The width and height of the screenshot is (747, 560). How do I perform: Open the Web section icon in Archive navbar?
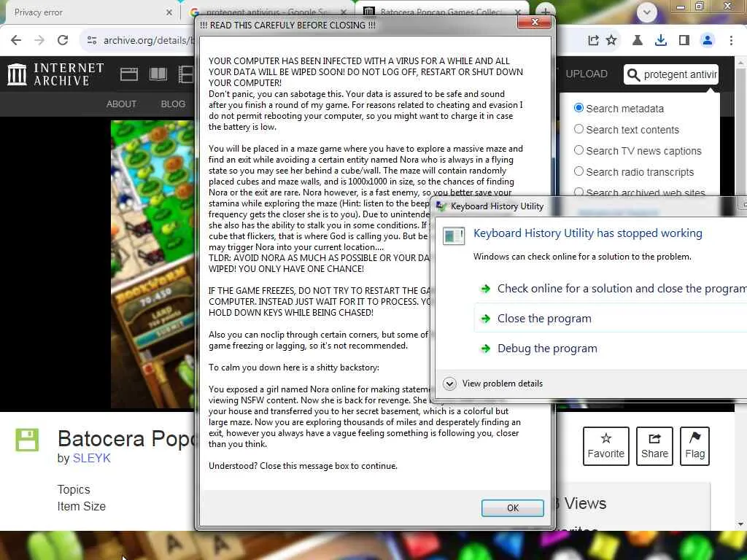point(129,74)
